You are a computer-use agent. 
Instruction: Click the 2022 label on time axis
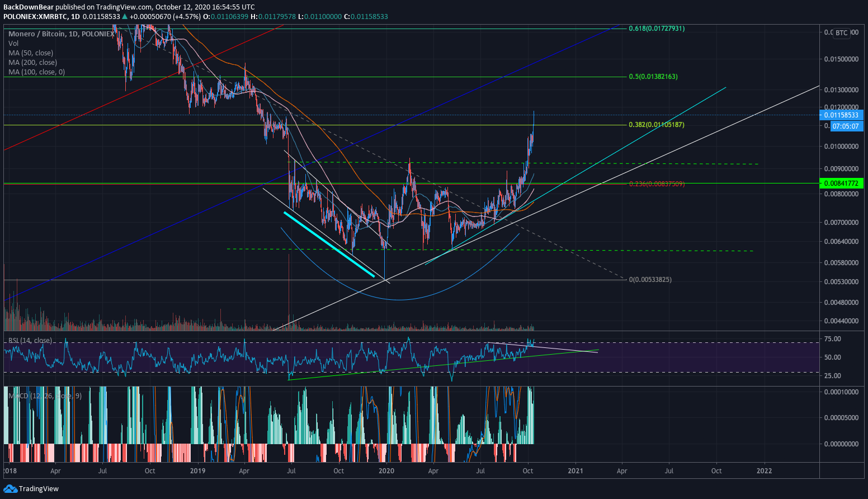(764, 471)
